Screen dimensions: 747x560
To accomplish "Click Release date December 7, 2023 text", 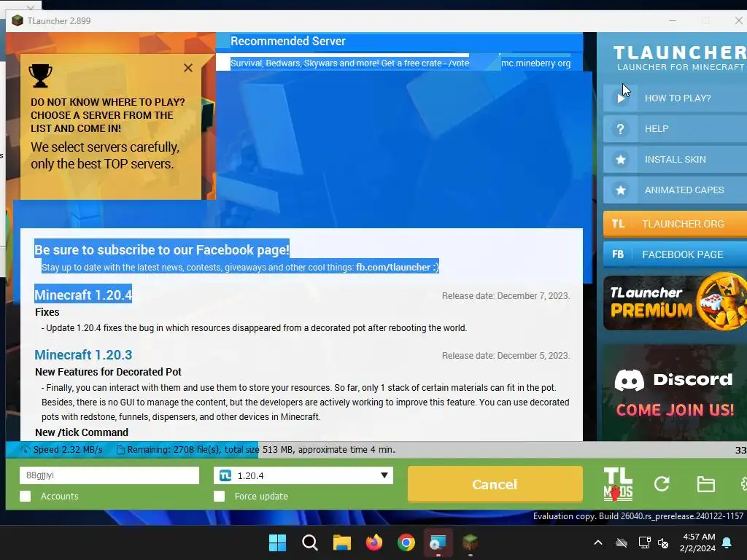I will 506,296.
